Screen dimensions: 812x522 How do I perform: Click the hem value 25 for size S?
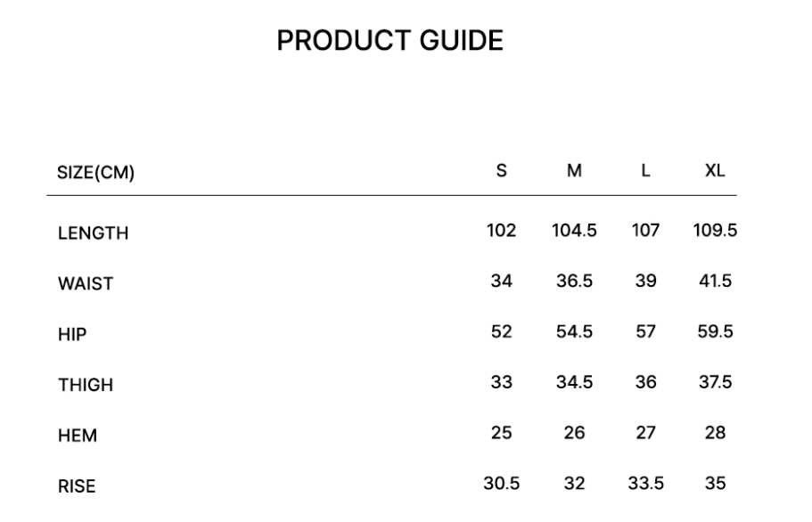click(502, 433)
